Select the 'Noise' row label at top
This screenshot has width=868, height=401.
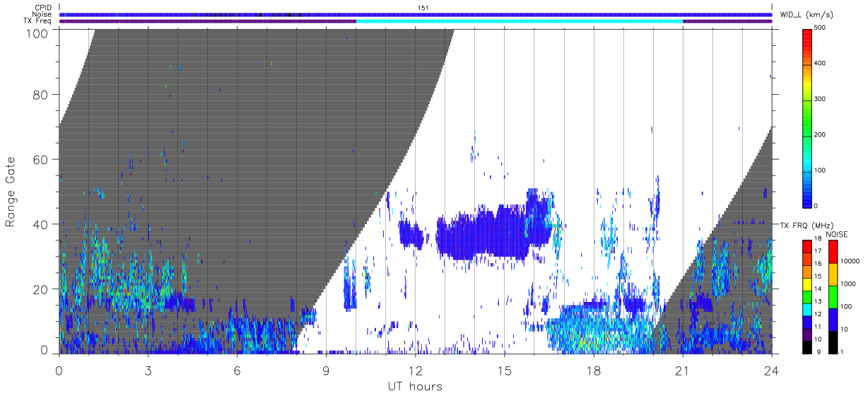[42, 14]
